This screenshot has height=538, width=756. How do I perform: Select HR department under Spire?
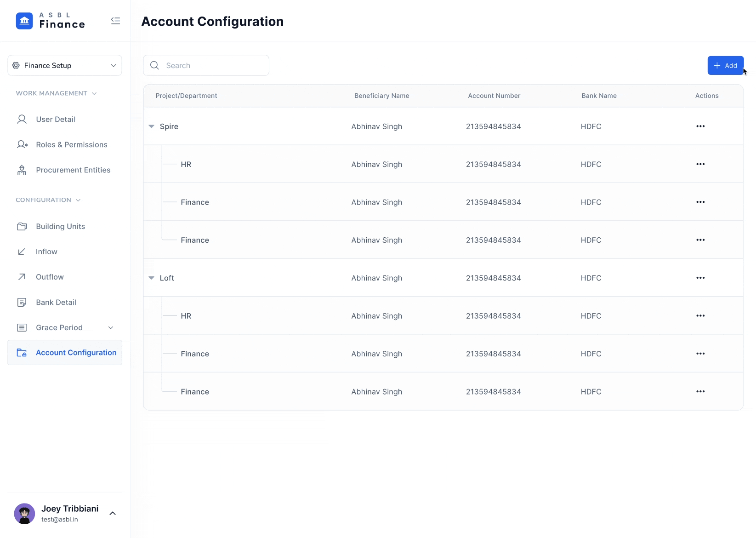[186, 164]
